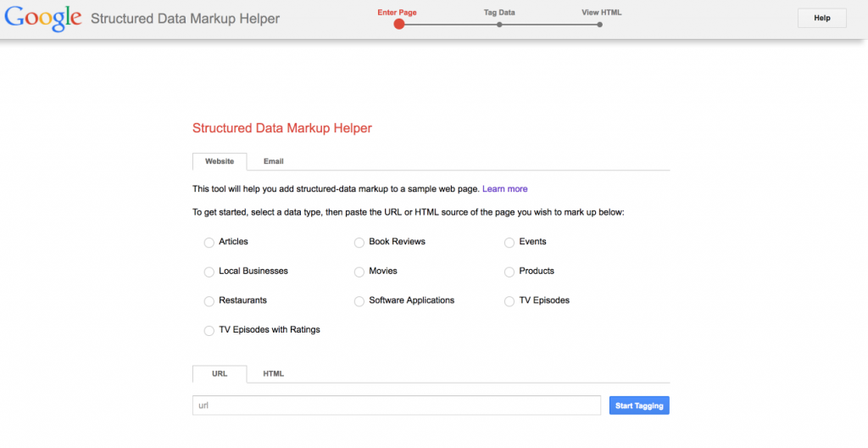Click the View HTML step dot
This screenshot has width=868, height=448.
(x=600, y=25)
